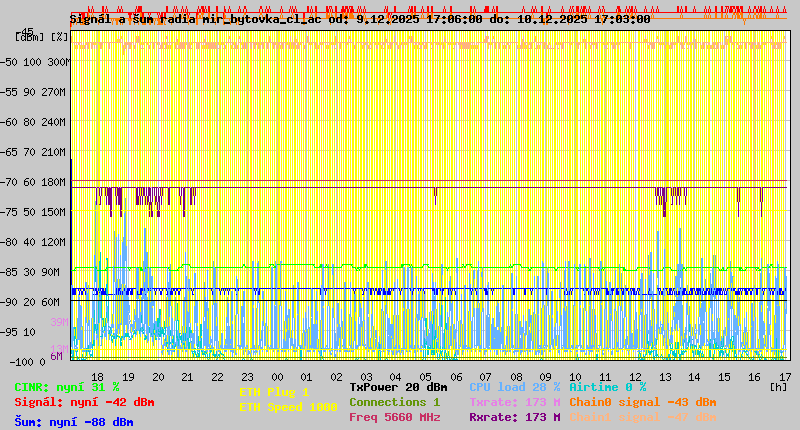Click the '18' hour tick on the time axis

[x=97, y=377]
